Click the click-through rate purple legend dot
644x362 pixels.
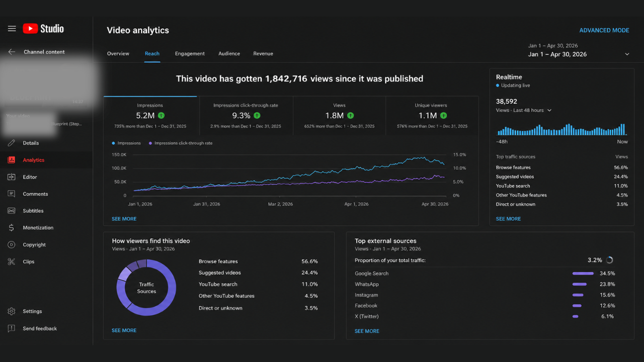point(150,143)
